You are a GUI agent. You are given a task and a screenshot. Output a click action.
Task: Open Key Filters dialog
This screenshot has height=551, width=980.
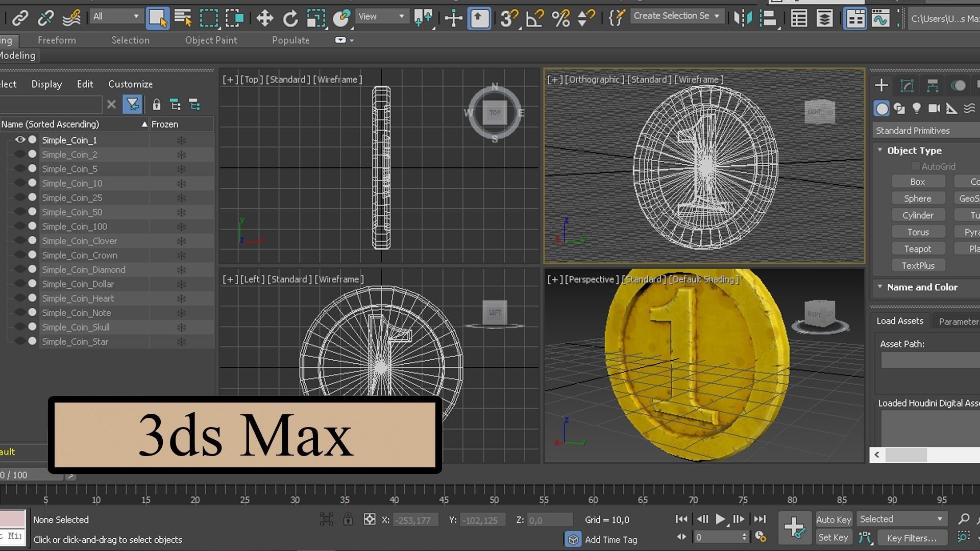coord(912,538)
